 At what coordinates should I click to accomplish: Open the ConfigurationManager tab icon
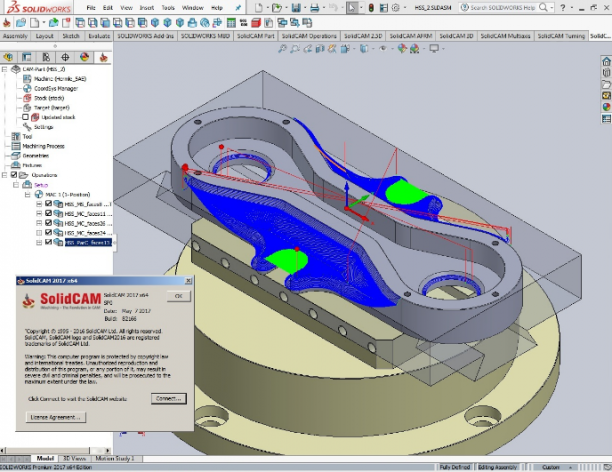pos(46,57)
